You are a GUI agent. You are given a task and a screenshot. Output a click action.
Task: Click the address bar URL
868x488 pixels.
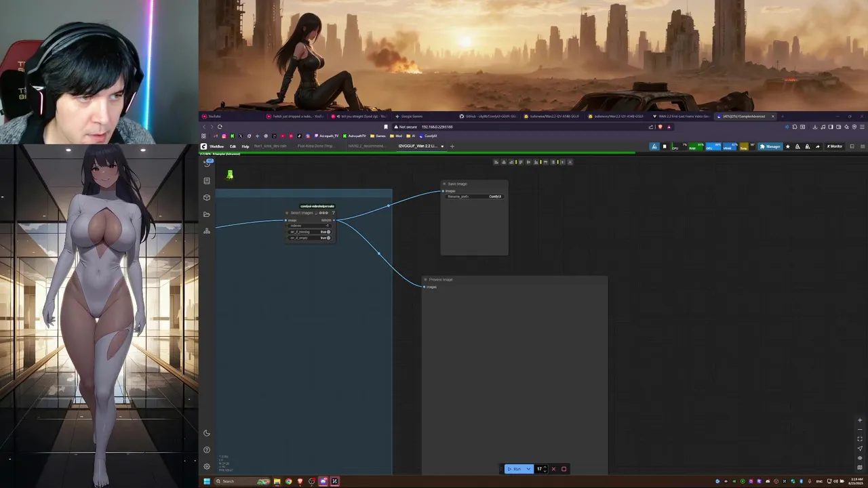click(437, 127)
